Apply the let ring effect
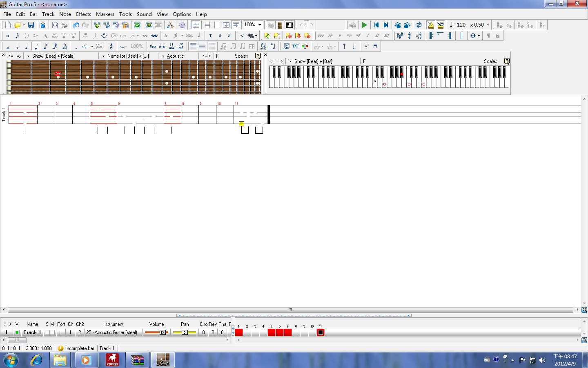Image resolution: width=588 pixels, height=368 pixels. point(55,36)
